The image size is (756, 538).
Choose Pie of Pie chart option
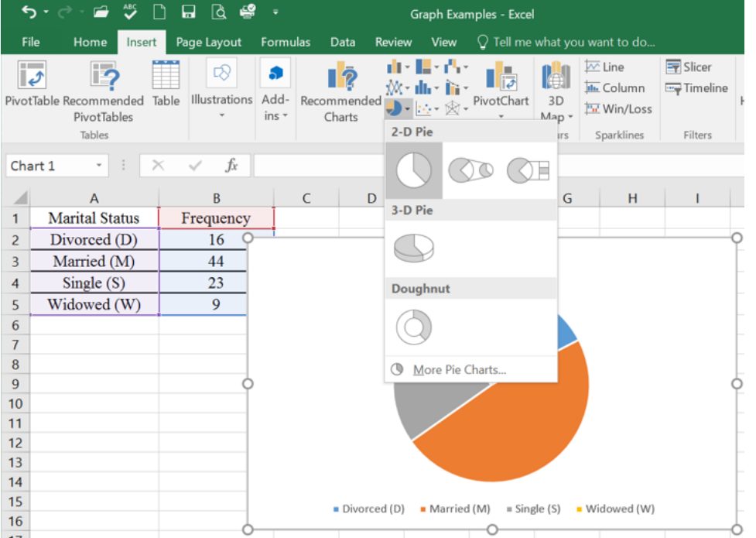click(x=470, y=170)
